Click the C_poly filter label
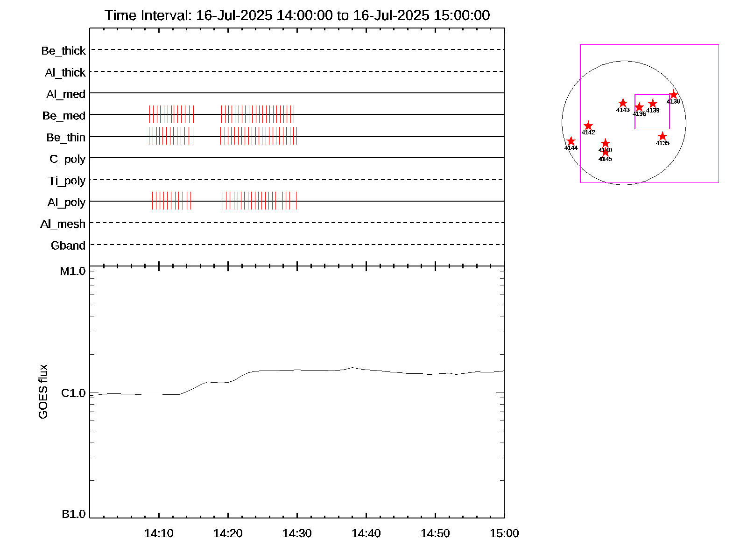This screenshot has width=747, height=560. click(67, 159)
